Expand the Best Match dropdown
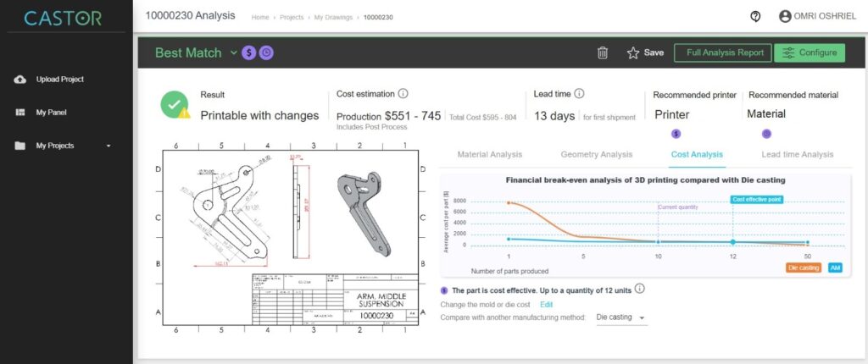The width and height of the screenshot is (868, 364). coord(234,52)
